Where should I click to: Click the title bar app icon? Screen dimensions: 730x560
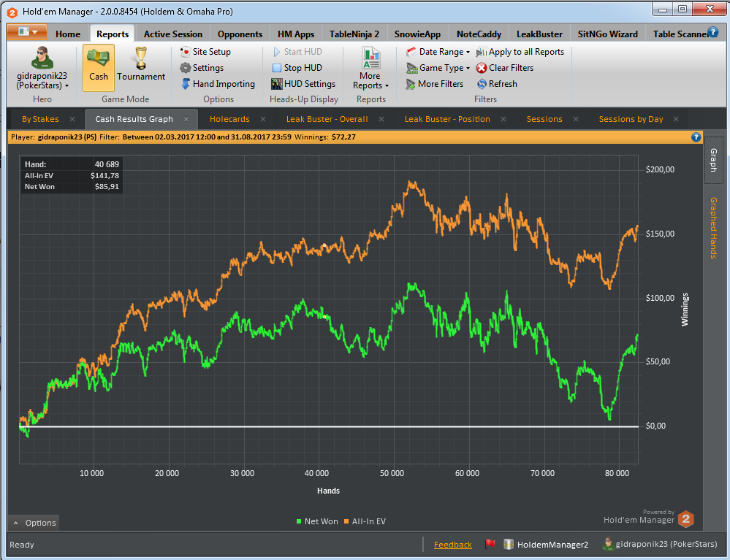[12, 12]
